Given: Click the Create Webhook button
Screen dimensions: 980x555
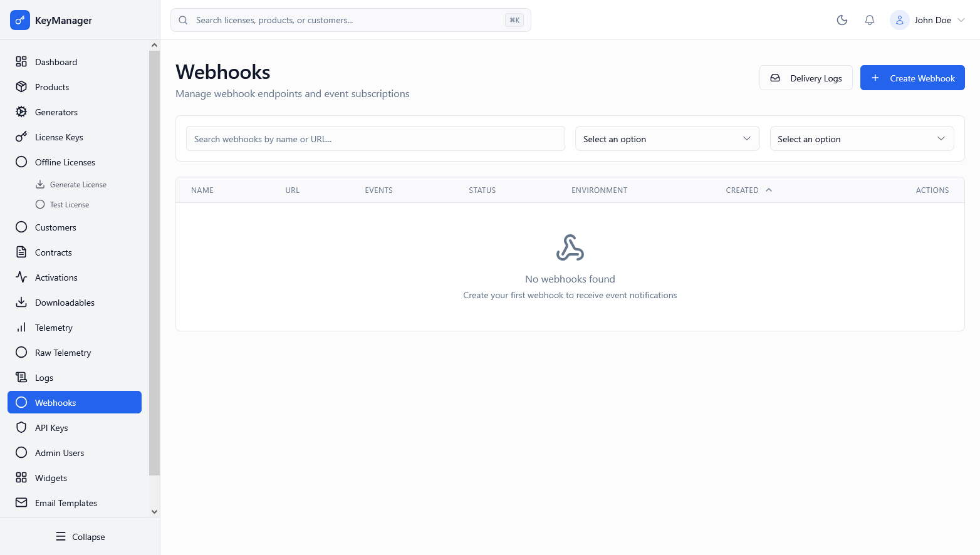Looking at the screenshot, I should pyautogui.click(x=912, y=78).
